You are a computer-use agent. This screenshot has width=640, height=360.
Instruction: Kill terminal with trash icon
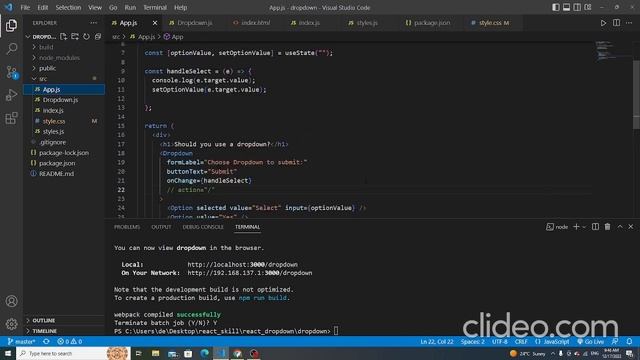(x=607, y=227)
